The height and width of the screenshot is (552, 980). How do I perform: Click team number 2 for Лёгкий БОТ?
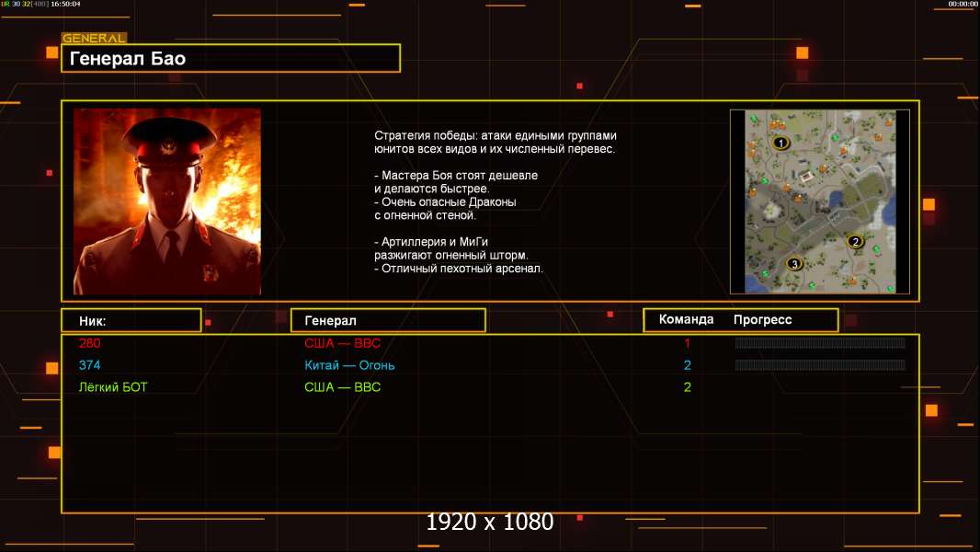pos(687,387)
